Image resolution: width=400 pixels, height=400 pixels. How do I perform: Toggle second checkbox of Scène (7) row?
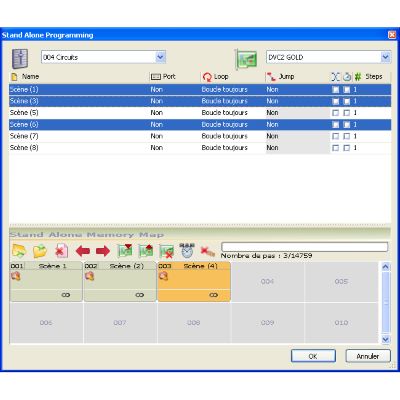point(347,136)
